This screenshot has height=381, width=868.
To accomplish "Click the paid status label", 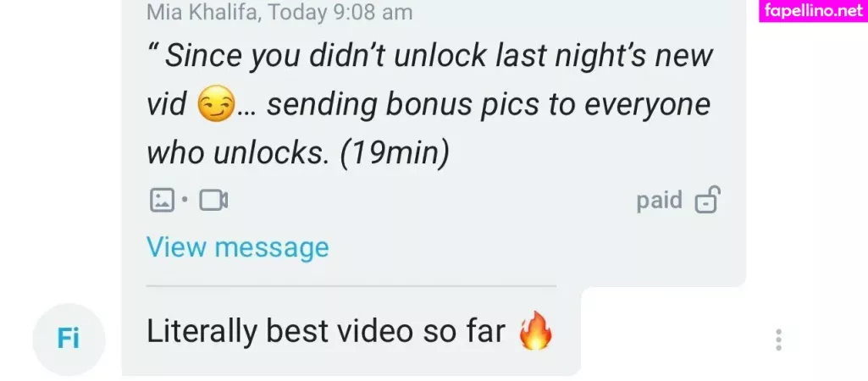I will point(660,200).
